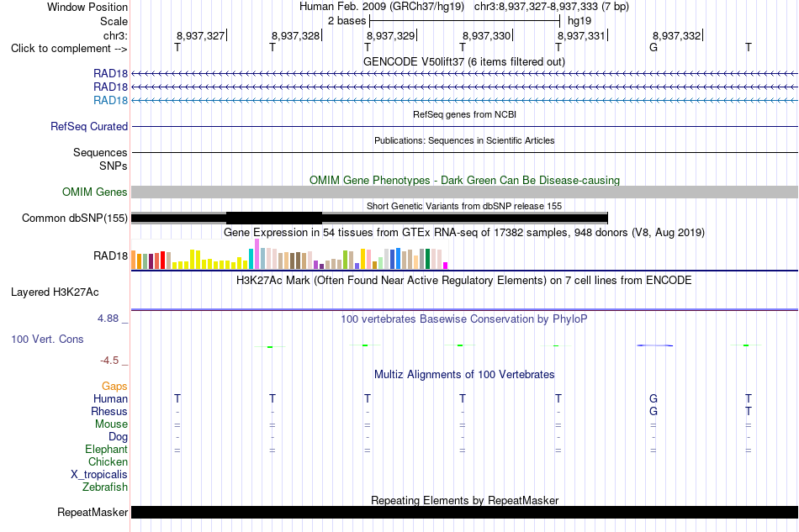
Task: Click the 'Dog' alignment row label
Action: 118,437
